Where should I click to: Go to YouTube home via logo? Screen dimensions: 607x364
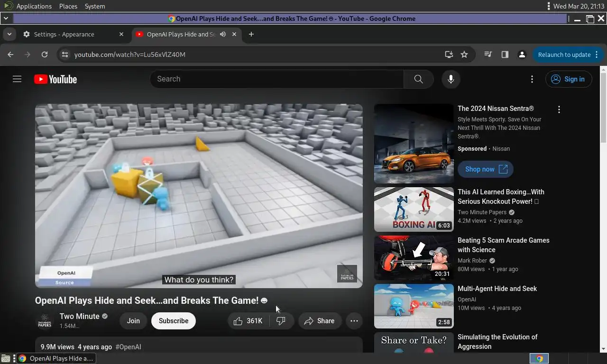tap(55, 79)
